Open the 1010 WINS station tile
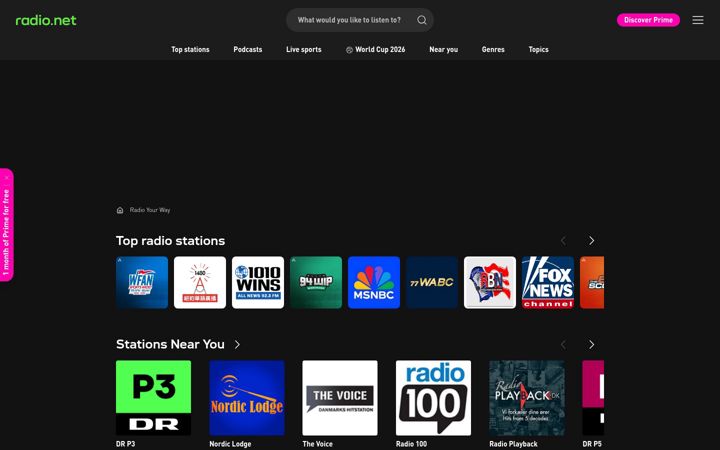Image resolution: width=720 pixels, height=450 pixels. pos(258,282)
